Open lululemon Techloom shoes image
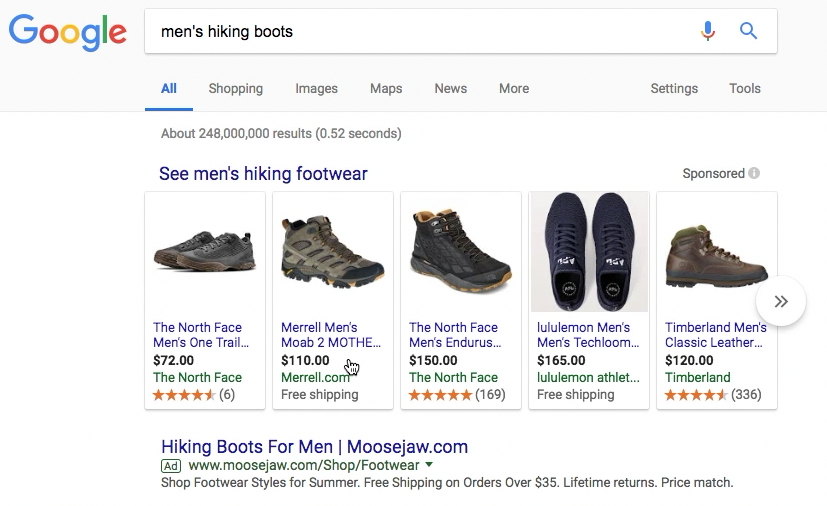Screen dimensions: 827x506 [x=589, y=252]
